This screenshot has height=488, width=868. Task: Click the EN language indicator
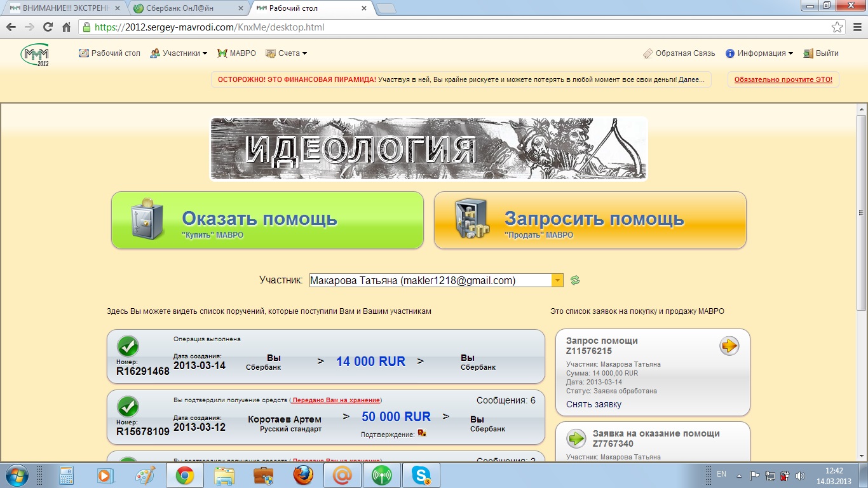(x=721, y=474)
